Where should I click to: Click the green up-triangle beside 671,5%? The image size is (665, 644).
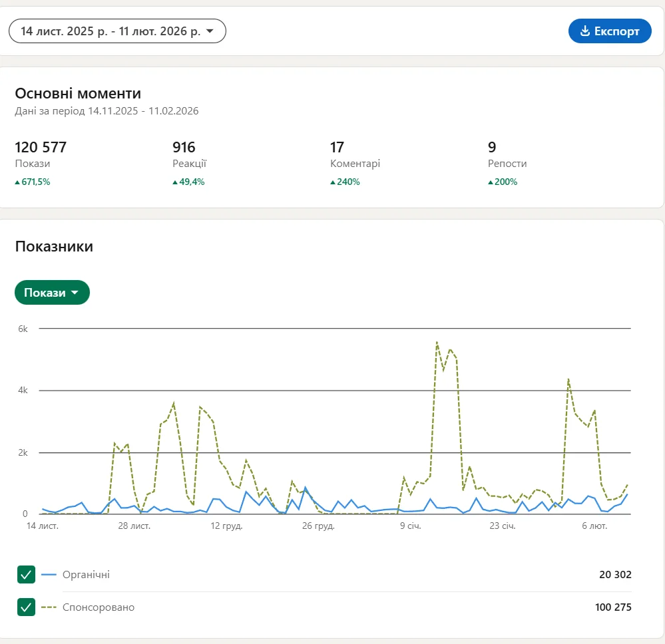[x=17, y=182]
